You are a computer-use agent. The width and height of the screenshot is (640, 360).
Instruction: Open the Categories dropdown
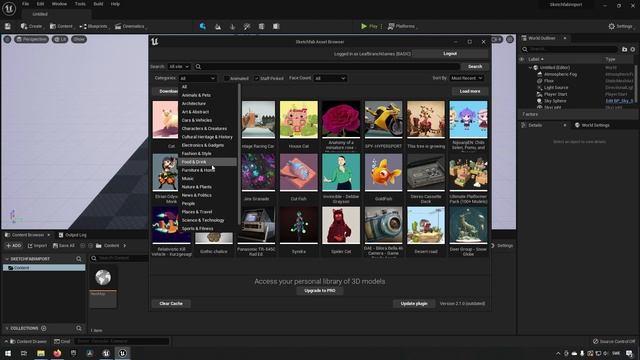(x=198, y=78)
